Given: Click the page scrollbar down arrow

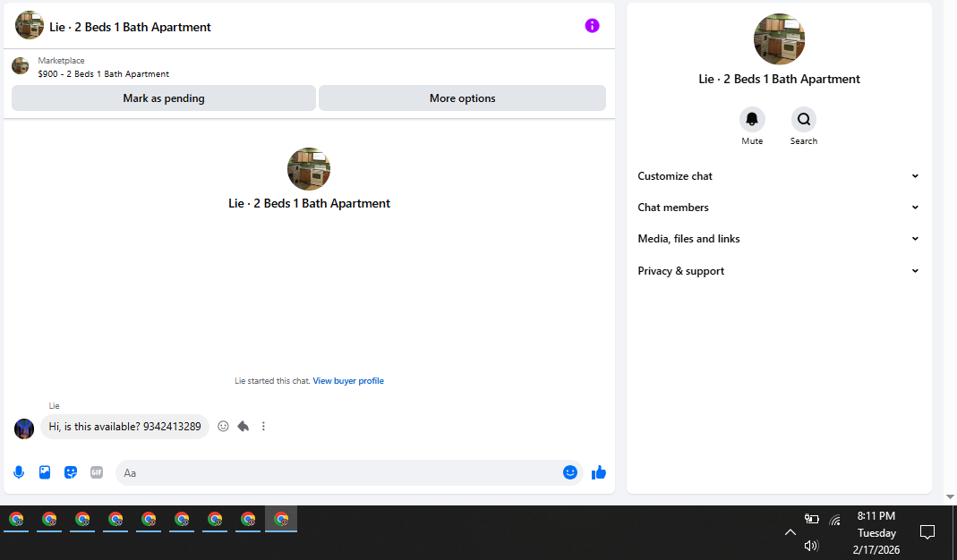Looking at the screenshot, I should [x=950, y=496].
